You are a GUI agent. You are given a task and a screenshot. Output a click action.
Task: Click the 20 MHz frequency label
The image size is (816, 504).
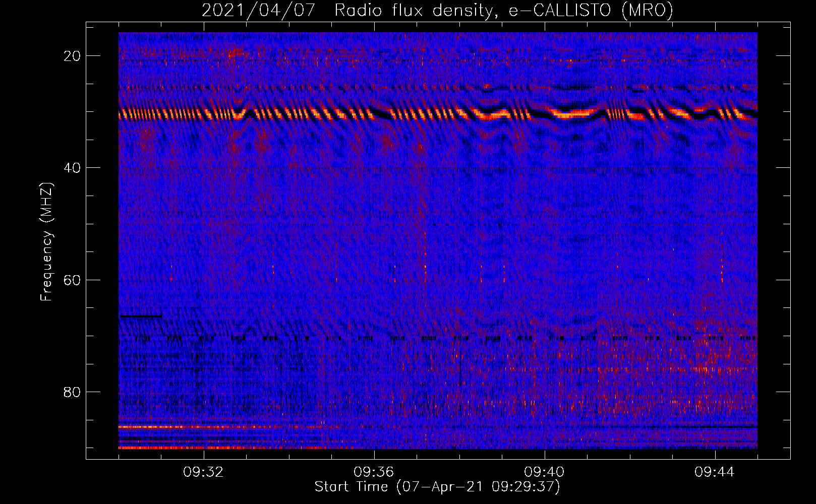(72, 56)
